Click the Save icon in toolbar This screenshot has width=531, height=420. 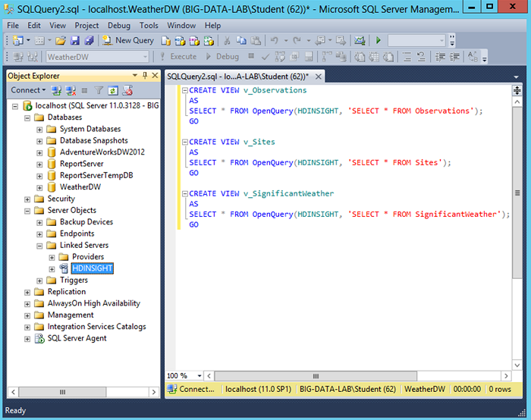(x=75, y=40)
